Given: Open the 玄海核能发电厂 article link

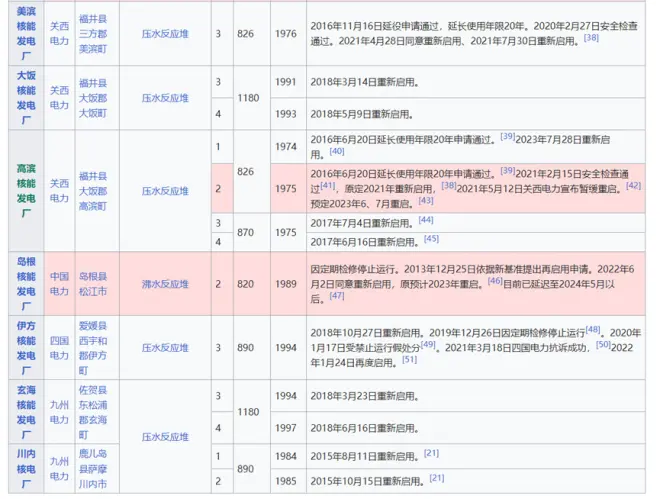Looking at the screenshot, I should (x=24, y=413).
